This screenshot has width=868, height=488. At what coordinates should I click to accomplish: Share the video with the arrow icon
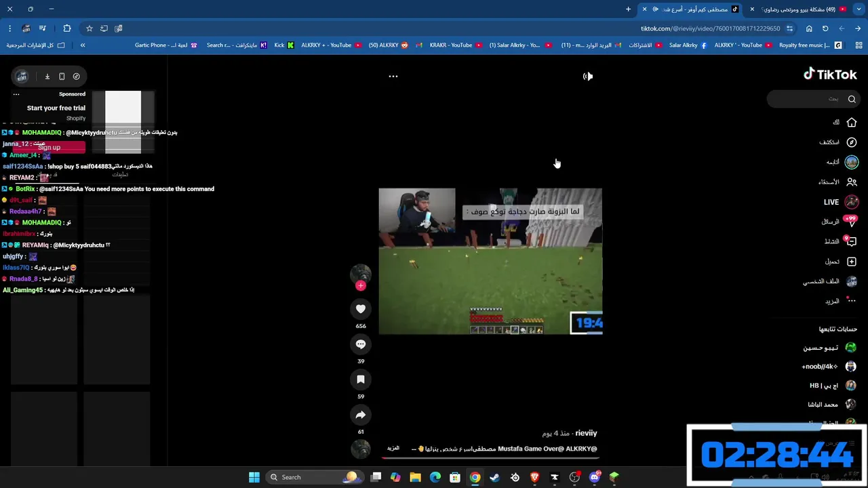pos(361,415)
